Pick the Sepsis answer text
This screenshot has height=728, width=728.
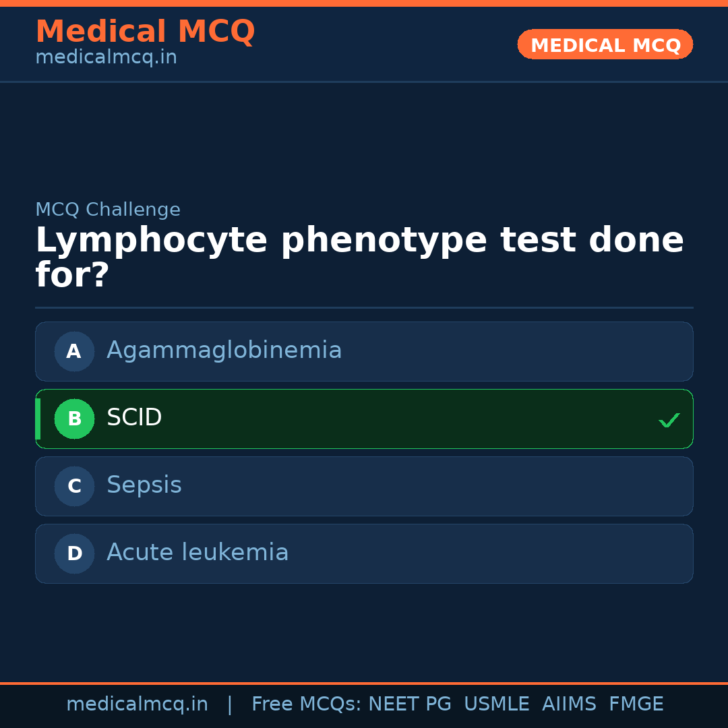144,485
